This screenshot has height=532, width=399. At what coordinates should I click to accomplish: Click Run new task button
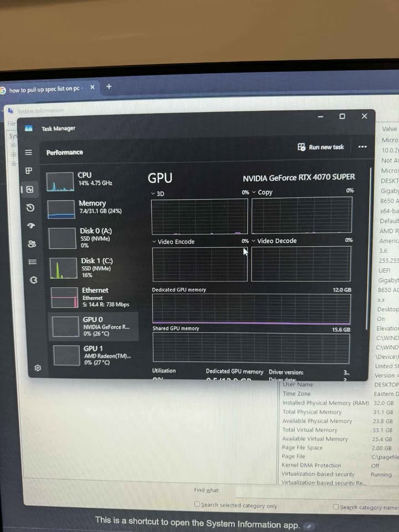321,147
